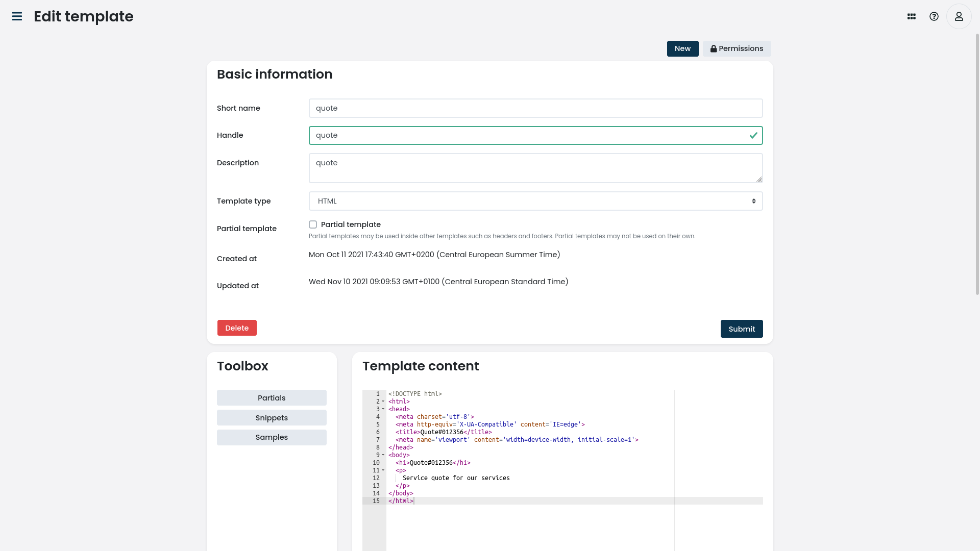Click the Edit template page title
980x551 pixels.
(84, 16)
